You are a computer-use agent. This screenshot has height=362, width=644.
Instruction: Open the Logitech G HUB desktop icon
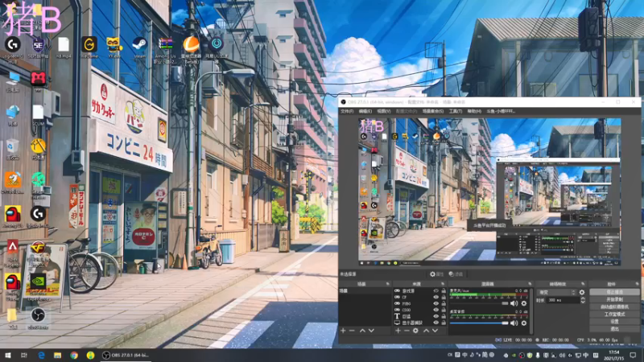[x=13, y=45]
